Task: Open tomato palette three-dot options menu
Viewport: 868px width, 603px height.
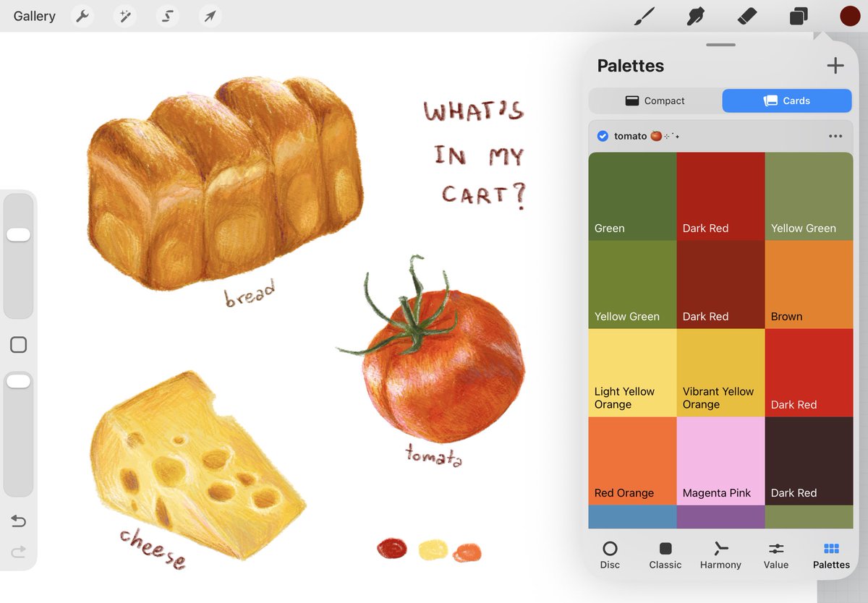Action: tap(835, 136)
